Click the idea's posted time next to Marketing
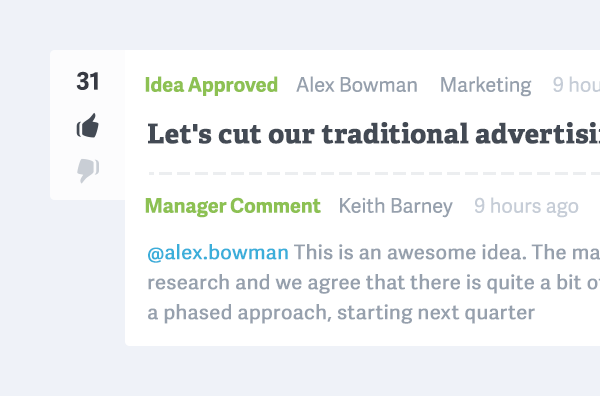 tap(576, 85)
